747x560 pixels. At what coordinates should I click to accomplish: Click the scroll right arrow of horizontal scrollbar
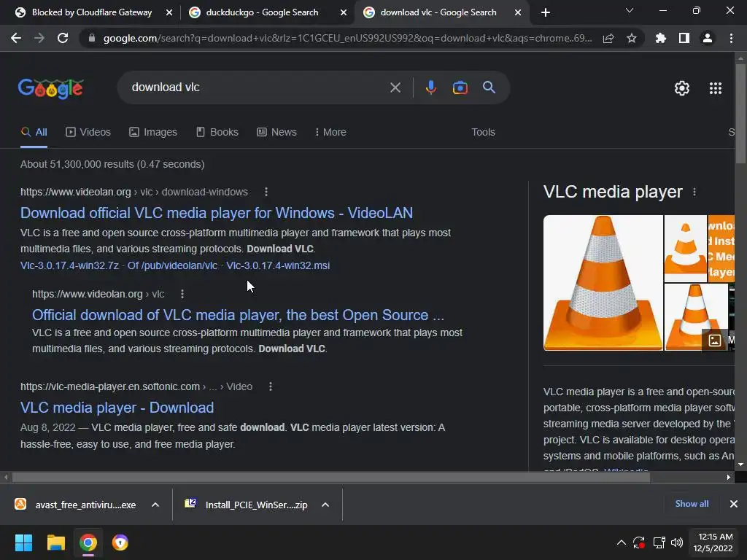pyautogui.click(x=729, y=477)
